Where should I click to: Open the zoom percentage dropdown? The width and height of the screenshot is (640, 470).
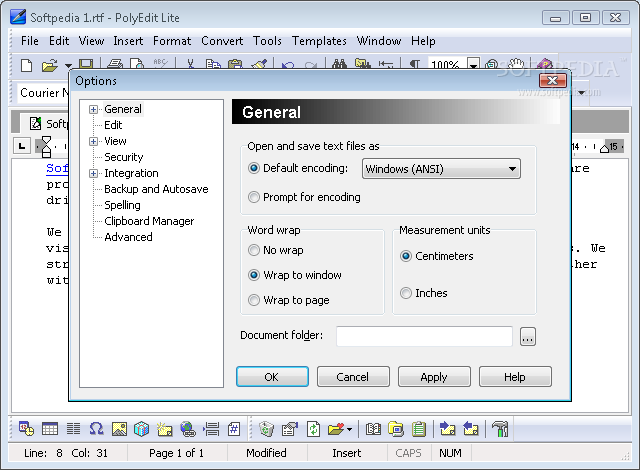pyautogui.click(x=473, y=64)
